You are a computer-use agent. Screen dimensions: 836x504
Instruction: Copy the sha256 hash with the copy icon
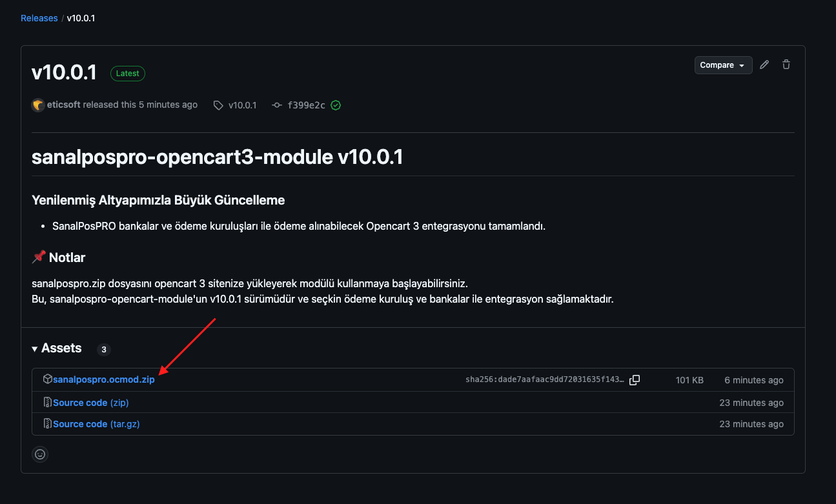tap(635, 380)
